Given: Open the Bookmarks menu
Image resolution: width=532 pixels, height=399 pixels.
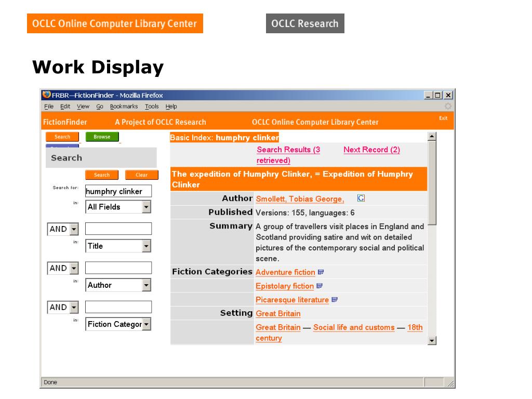Looking at the screenshot, I should pos(124,107).
